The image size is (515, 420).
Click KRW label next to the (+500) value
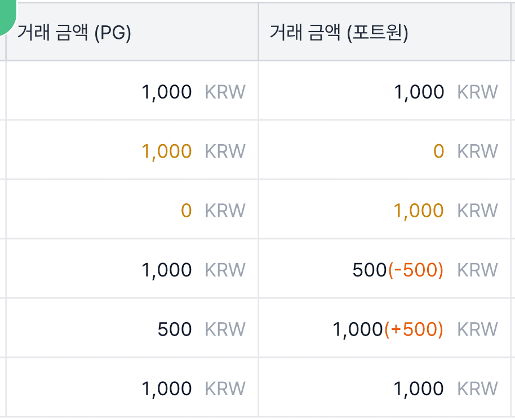click(x=477, y=329)
